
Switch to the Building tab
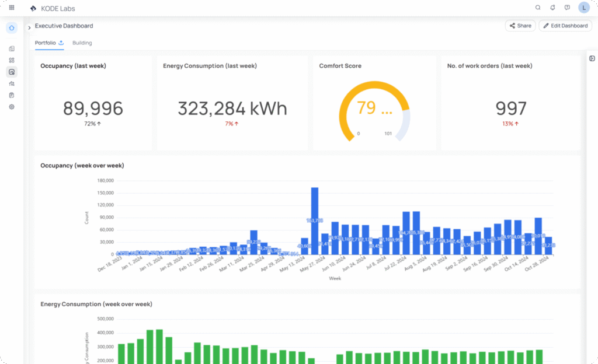click(82, 43)
